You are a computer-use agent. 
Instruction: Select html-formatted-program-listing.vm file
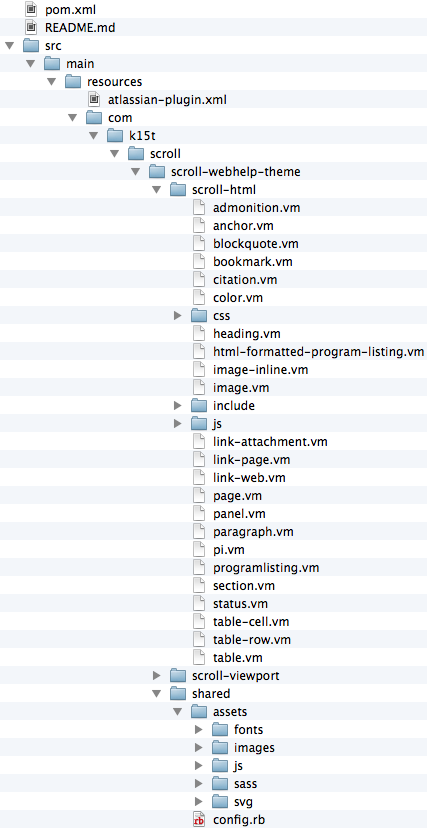click(x=214, y=352)
